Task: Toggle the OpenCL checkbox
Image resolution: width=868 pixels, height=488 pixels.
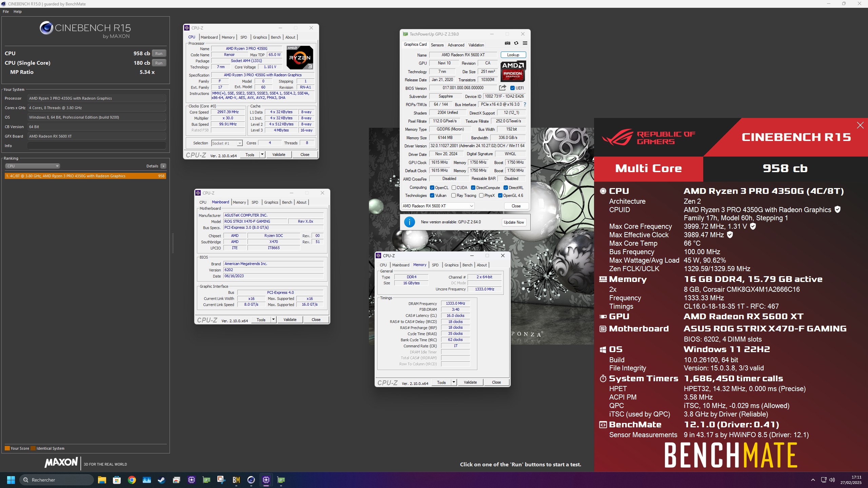Action: click(x=432, y=188)
